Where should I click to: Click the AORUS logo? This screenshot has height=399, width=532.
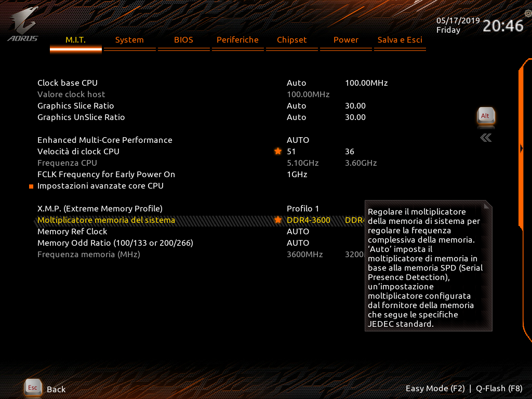[23, 24]
